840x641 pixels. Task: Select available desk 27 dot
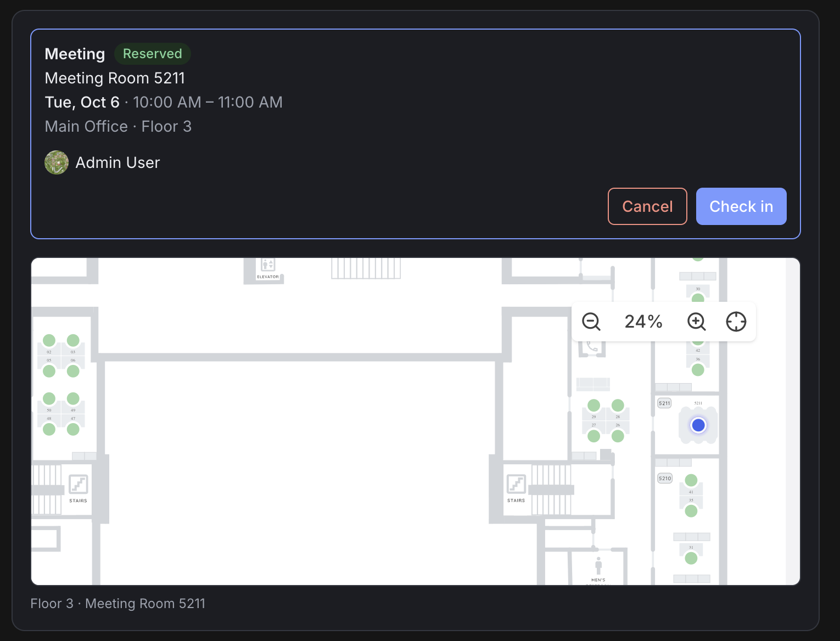pyautogui.click(x=593, y=436)
